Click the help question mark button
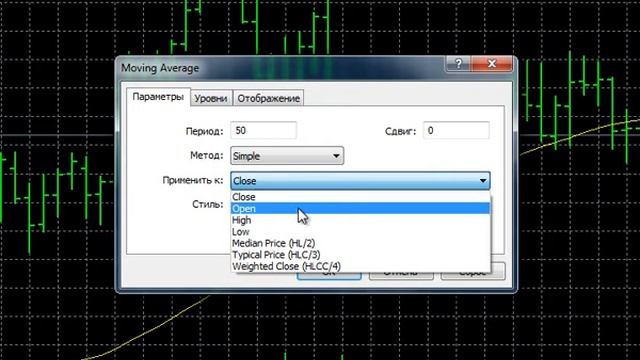Screen dimensions: 640x360 tap(458, 64)
